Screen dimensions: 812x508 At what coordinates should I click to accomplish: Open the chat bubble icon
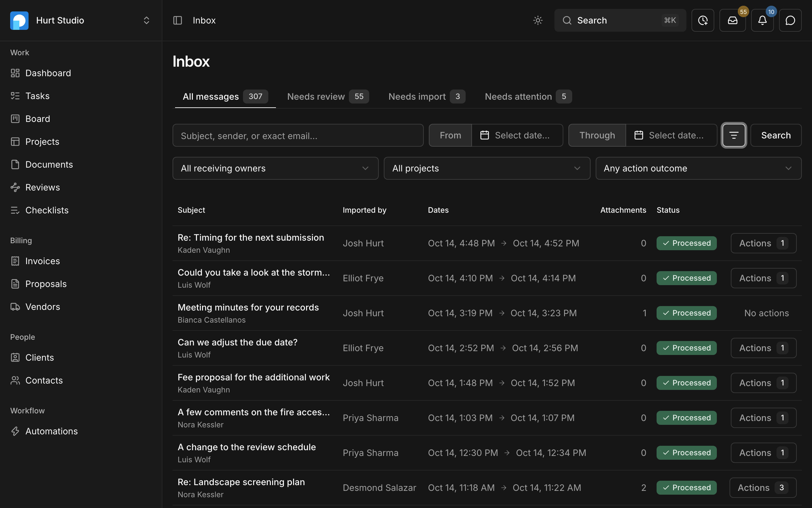(x=790, y=21)
